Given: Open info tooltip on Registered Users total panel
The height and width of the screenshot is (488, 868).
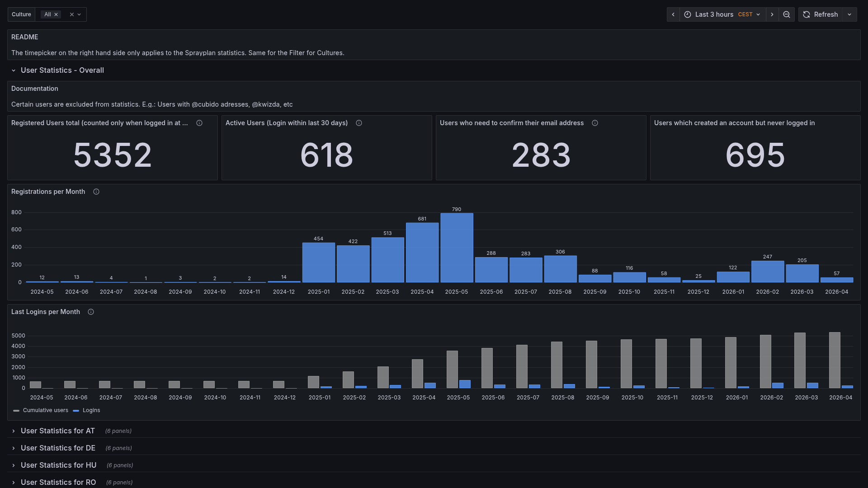Looking at the screenshot, I should pyautogui.click(x=199, y=123).
